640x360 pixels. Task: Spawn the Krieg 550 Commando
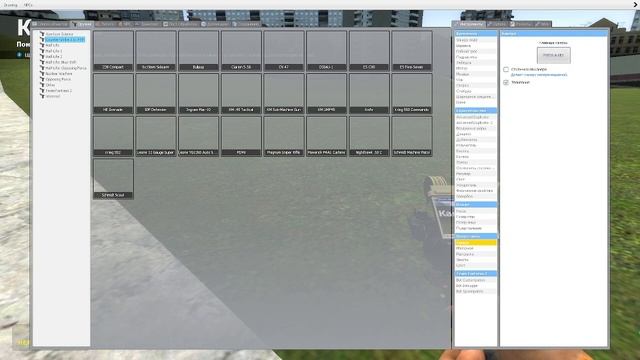pos(412,93)
